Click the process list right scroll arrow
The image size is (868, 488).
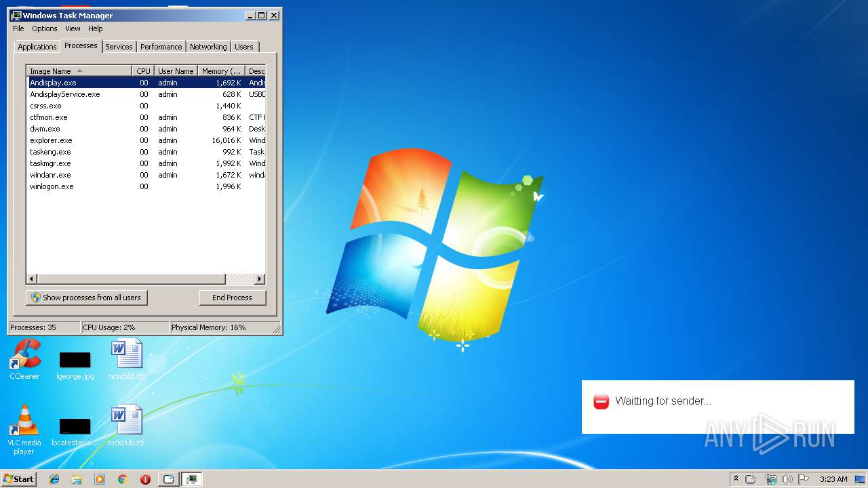[x=260, y=279]
